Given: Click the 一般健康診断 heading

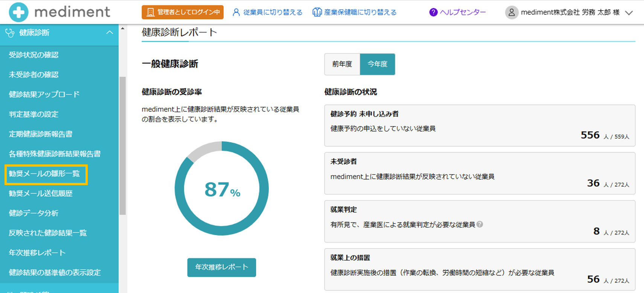Looking at the screenshot, I should tap(170, 64).
